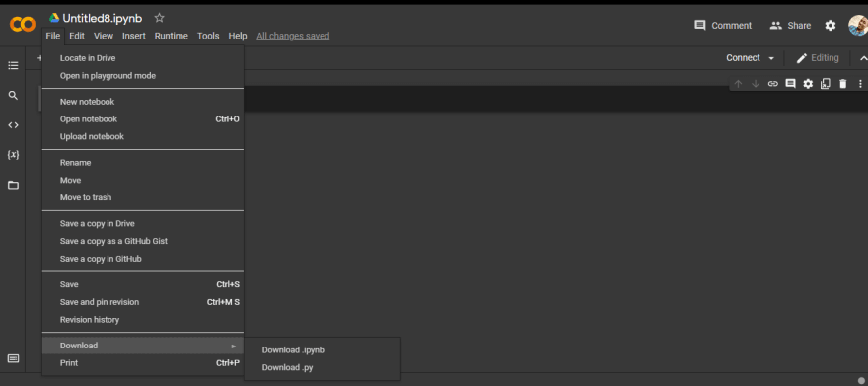The width and height of the screenshot is (868, 386).
Task: Open more cell actions three-dot menu
Action: pyautogui.click(x=860, y=84)
